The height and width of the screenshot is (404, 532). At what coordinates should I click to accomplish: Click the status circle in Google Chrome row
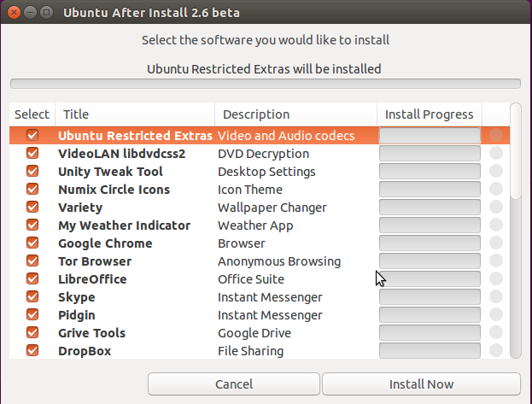[x=496, y=243]
